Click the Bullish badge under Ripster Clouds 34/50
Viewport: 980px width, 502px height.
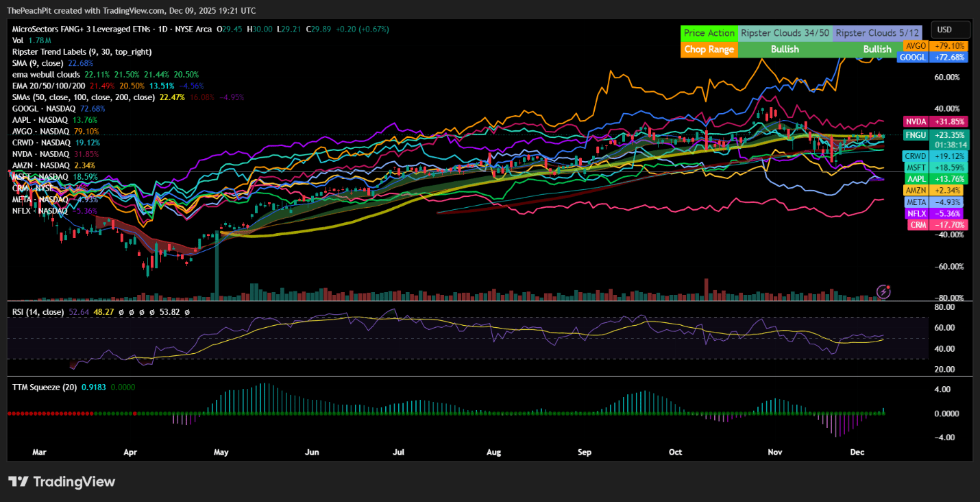[784, 49]
